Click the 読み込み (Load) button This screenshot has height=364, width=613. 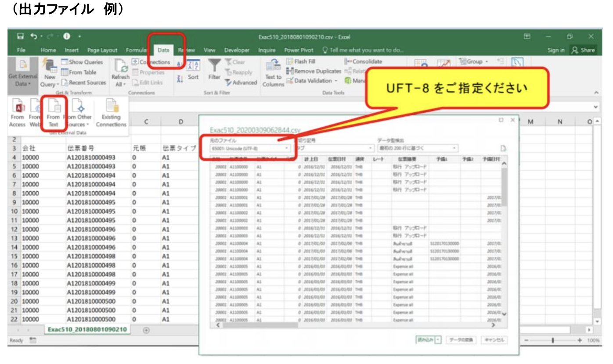(x=425, y=340)
